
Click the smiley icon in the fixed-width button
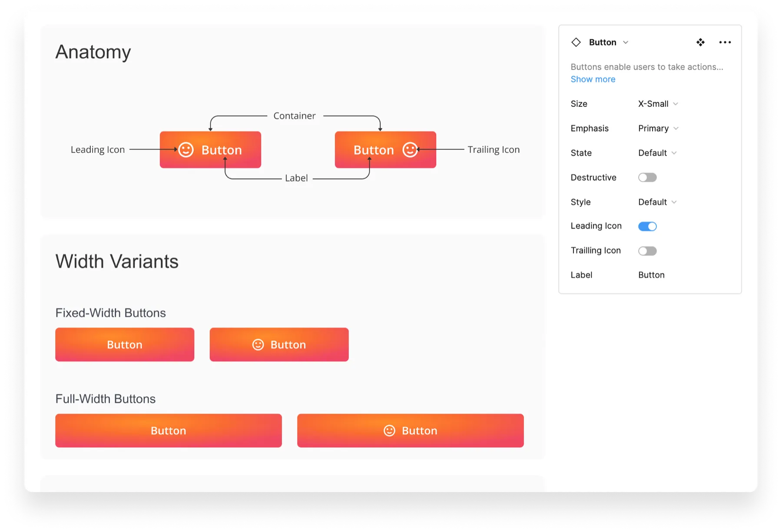click(x=258, y=345)
